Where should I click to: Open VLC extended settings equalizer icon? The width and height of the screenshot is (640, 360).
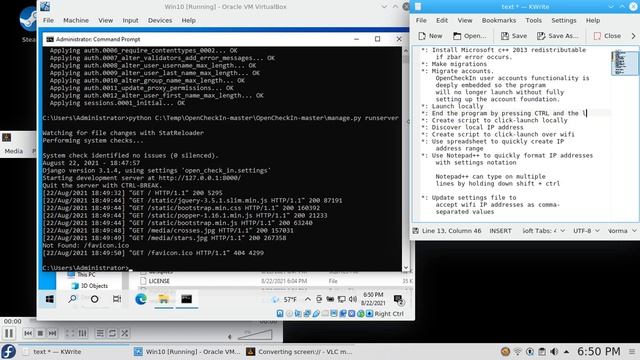point(82,333)
